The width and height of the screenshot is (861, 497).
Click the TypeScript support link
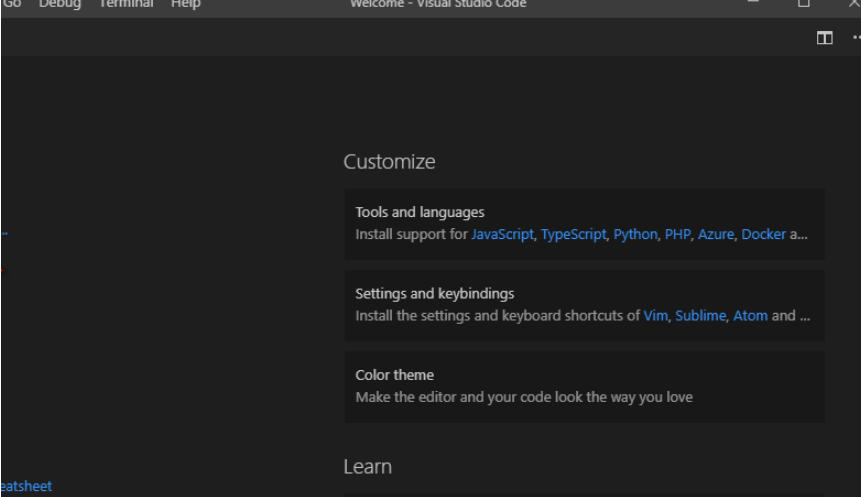click(573, 234)
